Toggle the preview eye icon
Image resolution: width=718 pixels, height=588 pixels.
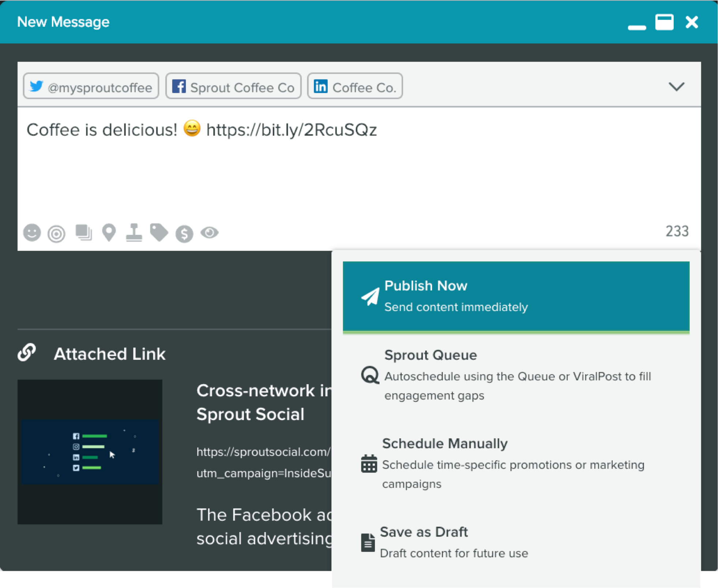[x=210, y=232]
